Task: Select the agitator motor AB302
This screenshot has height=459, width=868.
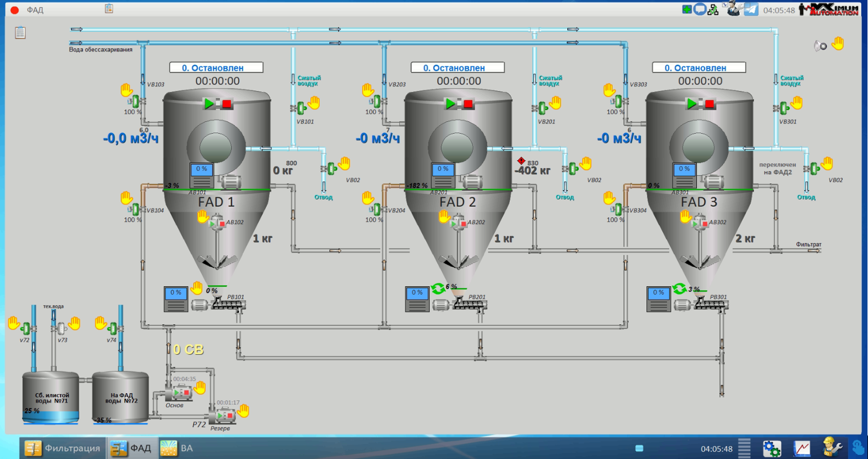Action: [699, 223]
